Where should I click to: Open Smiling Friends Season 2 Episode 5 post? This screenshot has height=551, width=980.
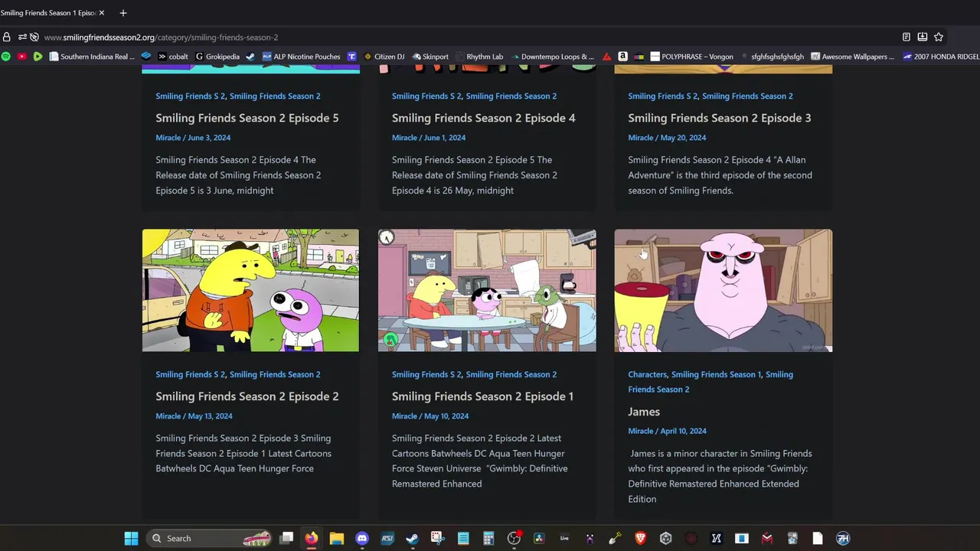click(x=247, y=118)
